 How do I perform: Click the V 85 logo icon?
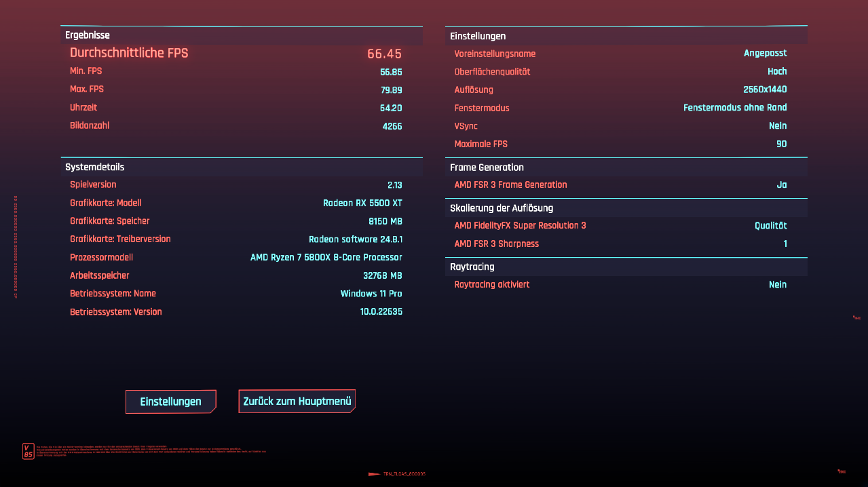point(28,451)
